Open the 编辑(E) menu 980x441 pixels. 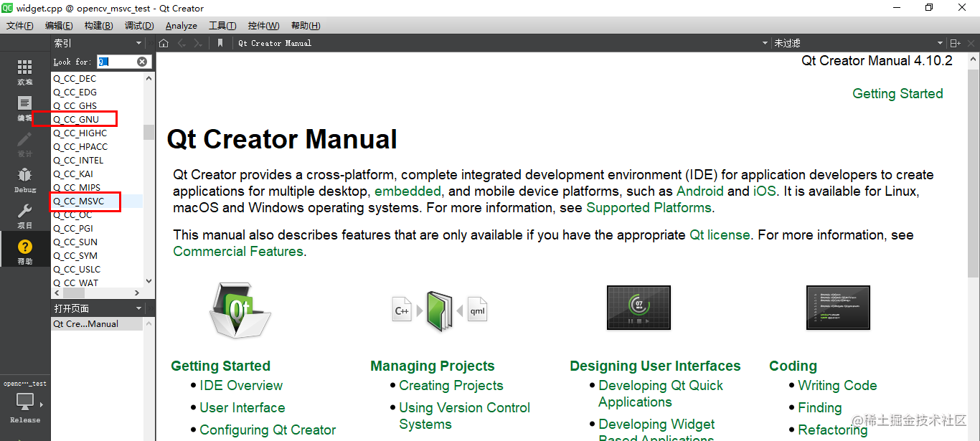pos(59,25)
